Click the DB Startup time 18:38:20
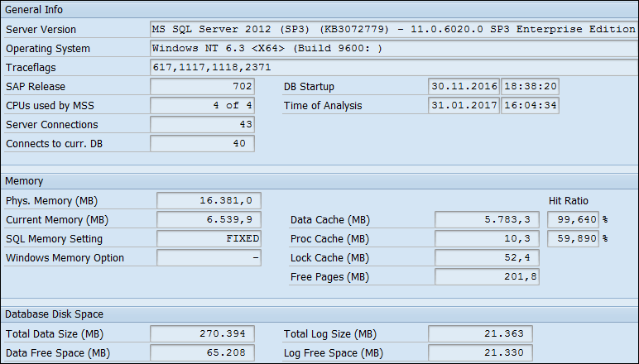Viewport: 639px width, 364px height. (x=530, y=86)
